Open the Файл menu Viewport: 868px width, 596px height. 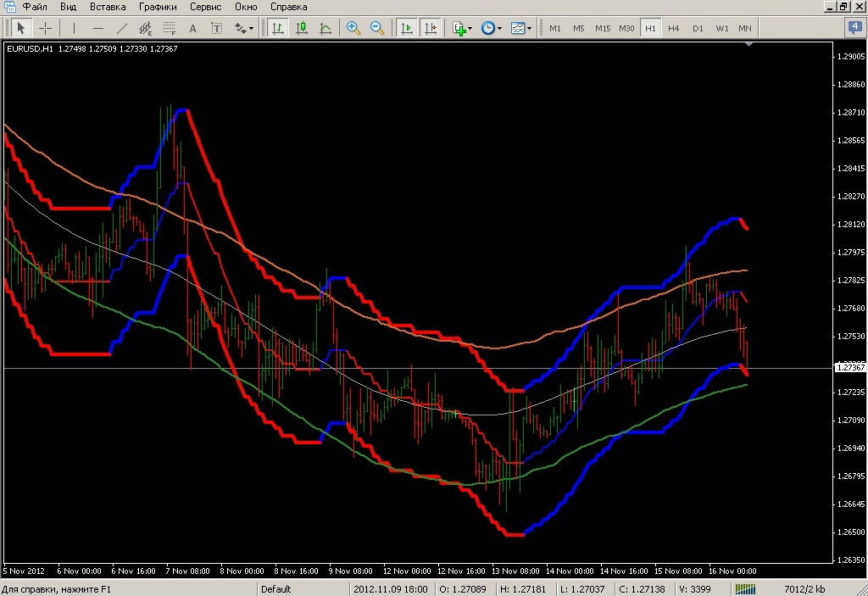(x=34, y=7)
